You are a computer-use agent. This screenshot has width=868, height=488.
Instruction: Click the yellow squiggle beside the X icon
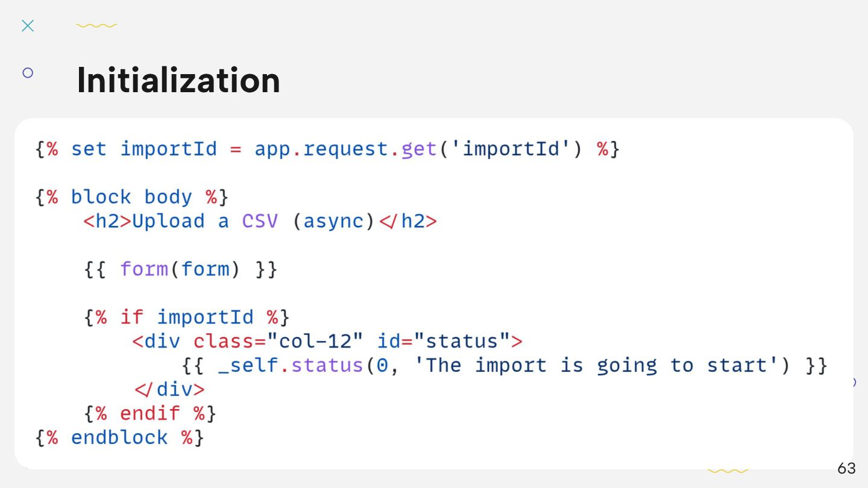click(x=96, y=26)
